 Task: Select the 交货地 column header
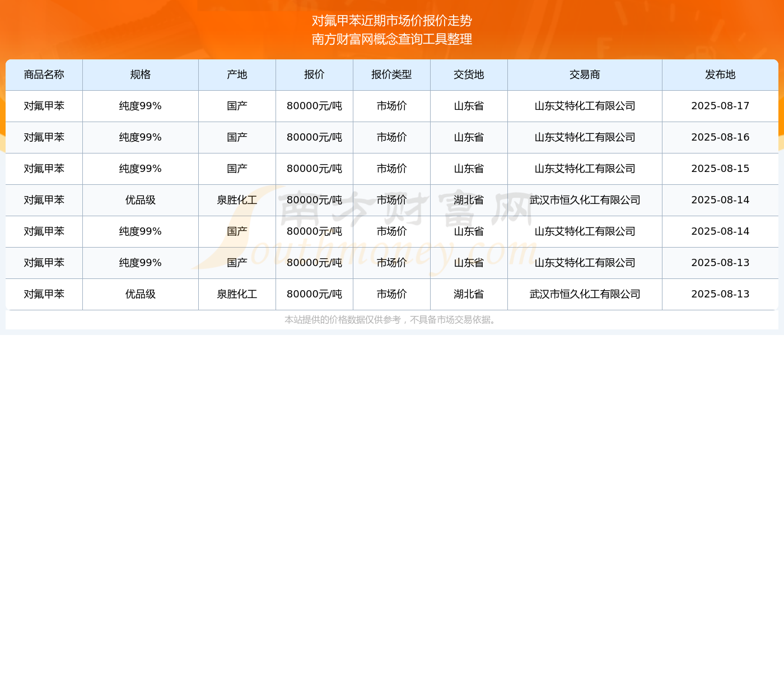click(x=469, y=75)
